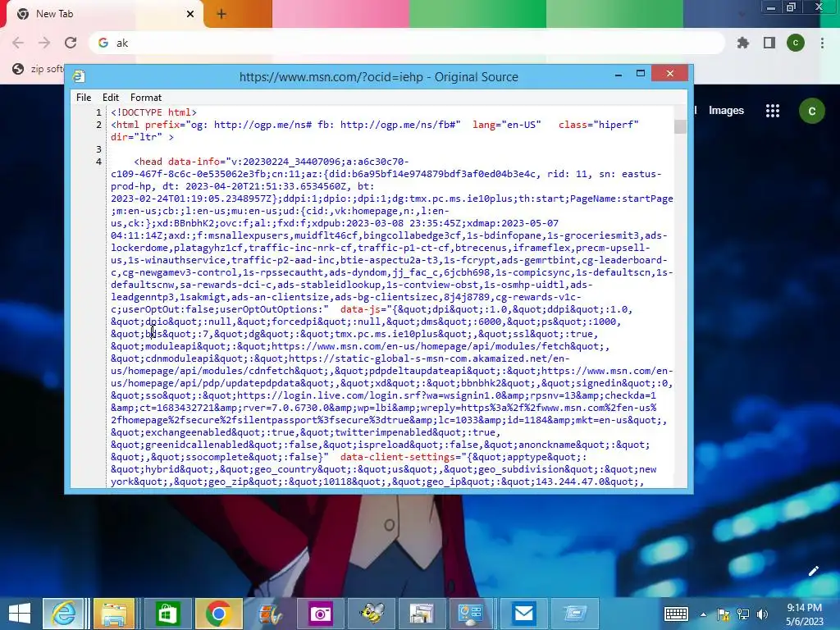This screenshot has height=630, width=840.
Task: Open Chrome profile avatar in toolbar
Action: 796,43
